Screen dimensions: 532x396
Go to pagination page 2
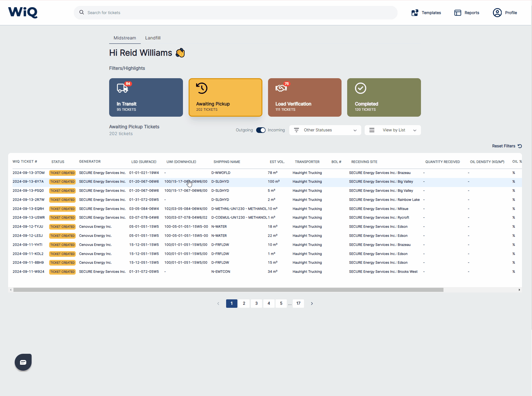[244, 303]
